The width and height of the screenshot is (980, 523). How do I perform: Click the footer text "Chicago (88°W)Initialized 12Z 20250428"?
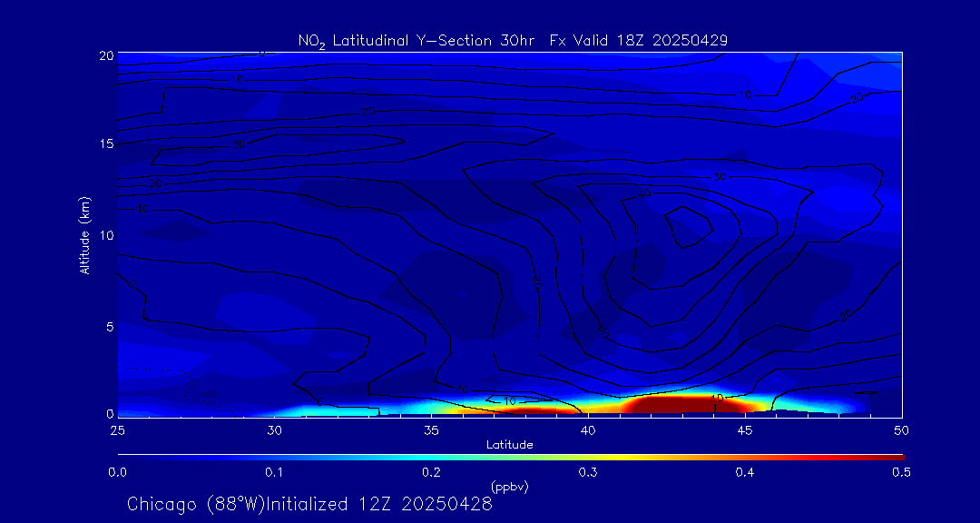(309, 504)
